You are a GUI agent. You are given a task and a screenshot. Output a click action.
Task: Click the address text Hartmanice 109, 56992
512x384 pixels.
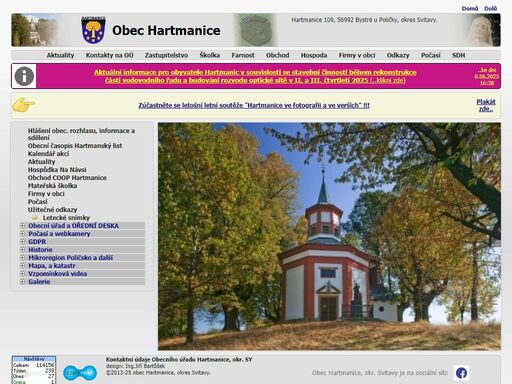pyautogui.click(x=364, y=20)
